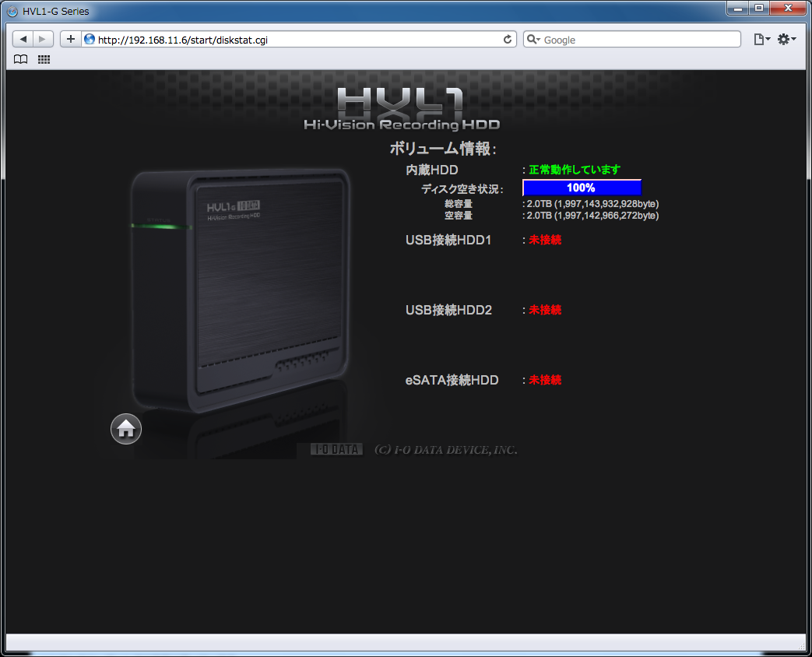Viewport: 812px width, 657px height.
Task: Click the window title bar app icon
Action: pyautogui.click(x=12, y=12)
